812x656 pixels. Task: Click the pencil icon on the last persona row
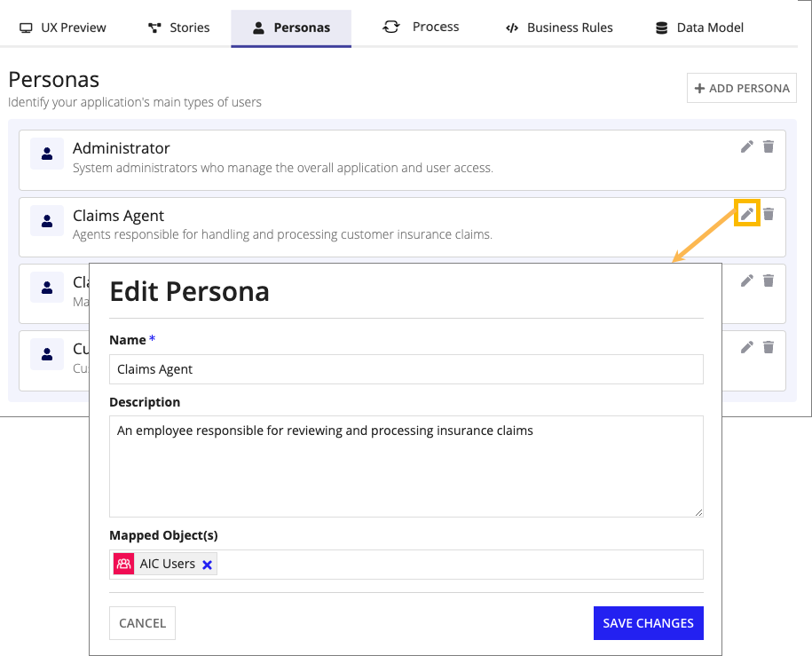click(746, 347)
